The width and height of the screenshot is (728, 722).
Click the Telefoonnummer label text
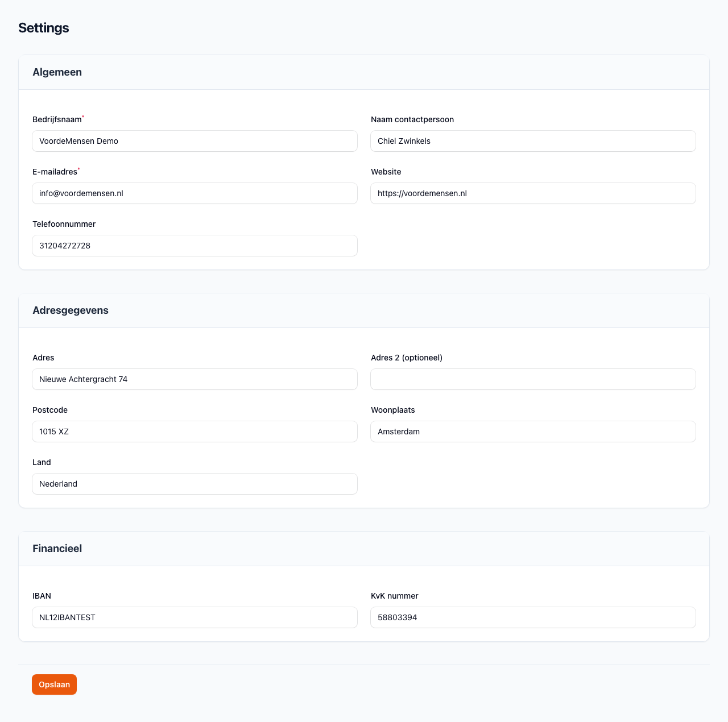point(64,224)
